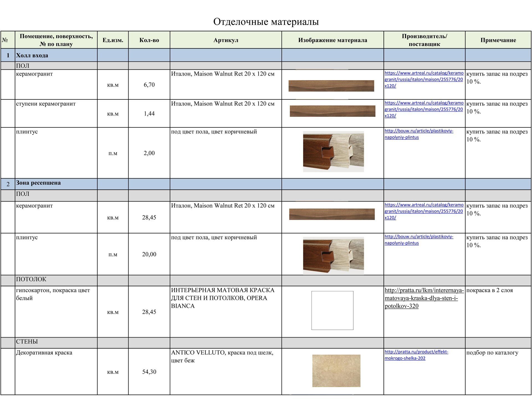Screen dimensions: 532x399
Task: Open artreal link in ступени керамогранит row
Action: coord(424,109)
